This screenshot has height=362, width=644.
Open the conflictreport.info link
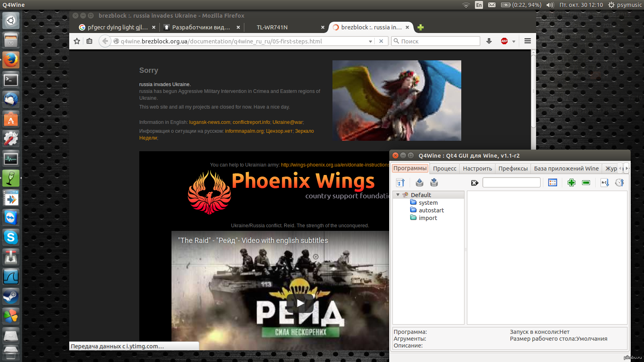tap(252, 122)
